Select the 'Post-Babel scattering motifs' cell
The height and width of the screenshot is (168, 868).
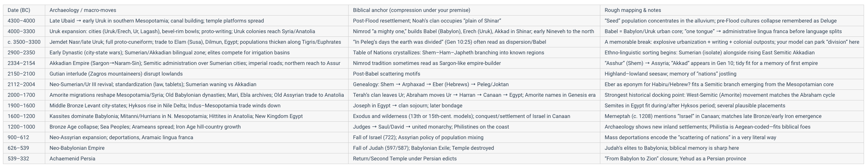474,74
